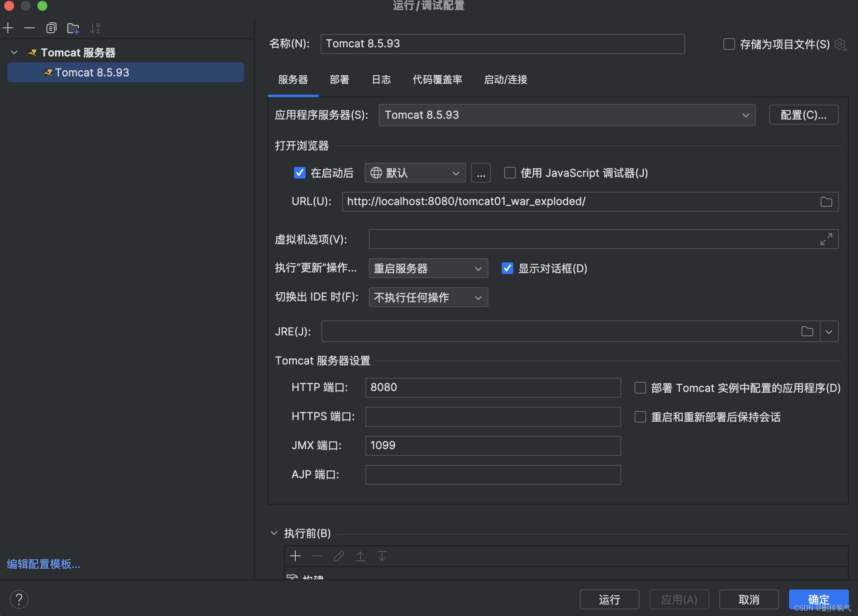Image resolution: width=858 pixels, height=616 pixels.
Task: Open the 重启服务器 update action dropdown
Action: click(428, 268)
